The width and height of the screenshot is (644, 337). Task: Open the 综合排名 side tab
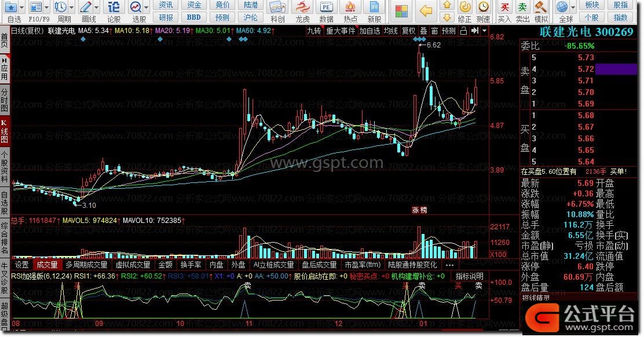[x=5, y=239]
